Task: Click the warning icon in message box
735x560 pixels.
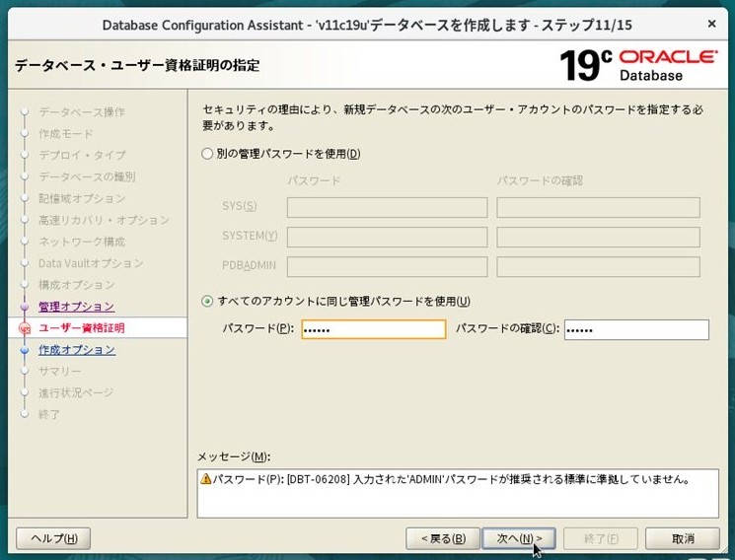Action: [x=206, y=479]
